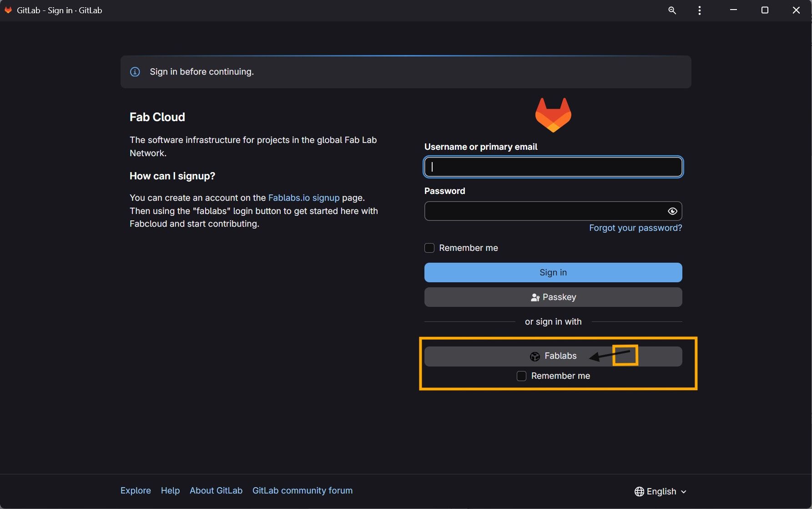
Task: Click the GitLab favicon in the title bar
Action: [8, 10]
